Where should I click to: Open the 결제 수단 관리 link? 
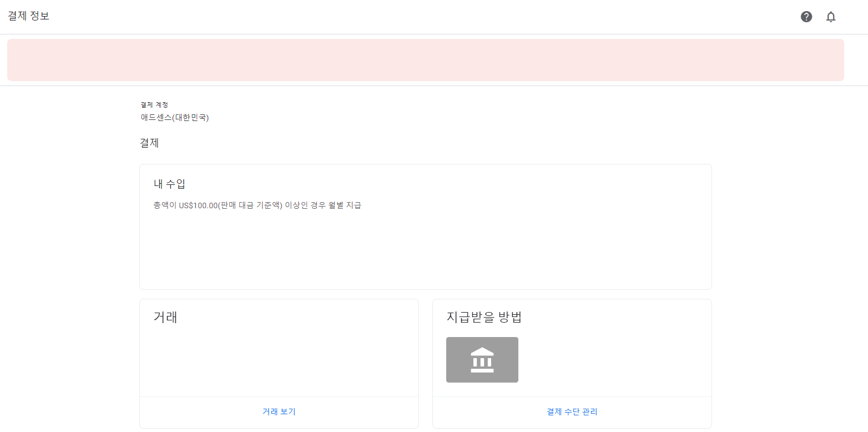click(572, 412)
